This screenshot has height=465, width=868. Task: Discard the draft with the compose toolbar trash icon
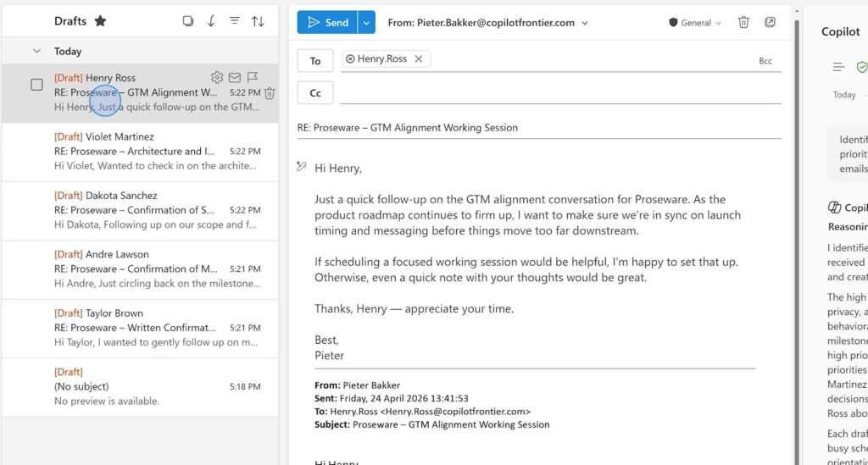point(743,23)
